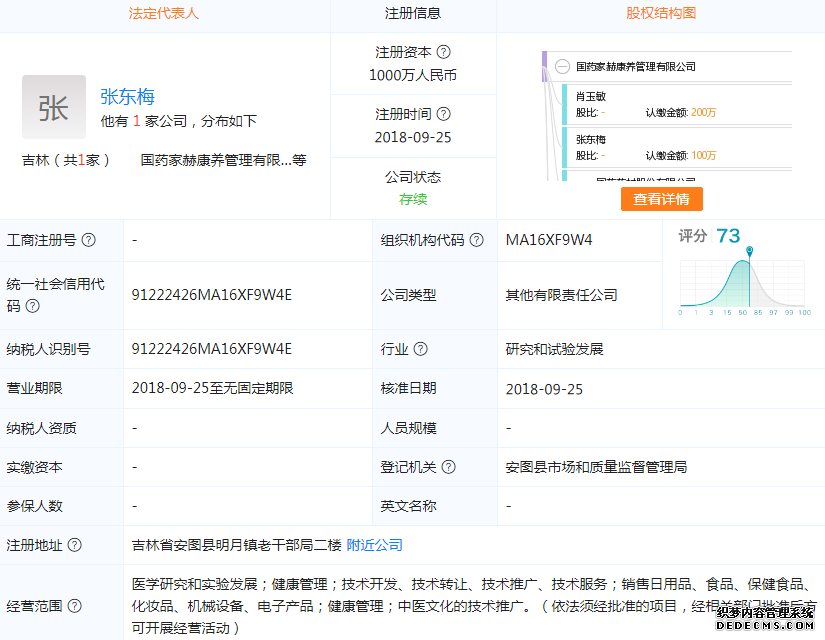825x640 pixels.
Task: Click the orange 查看详情 button
Action: 661,199
